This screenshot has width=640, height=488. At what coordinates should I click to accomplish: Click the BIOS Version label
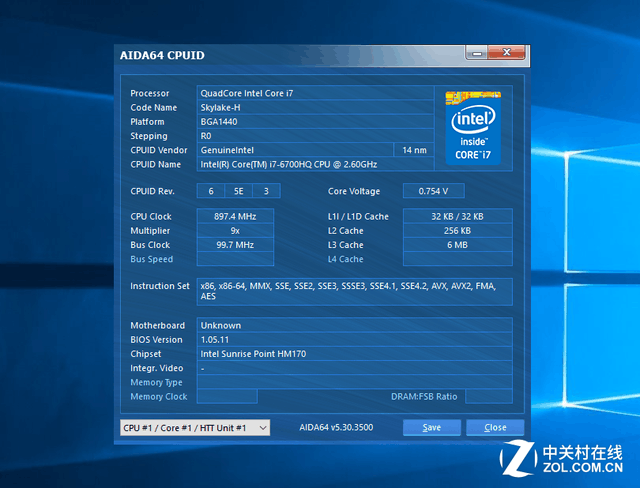pos(156,339)
